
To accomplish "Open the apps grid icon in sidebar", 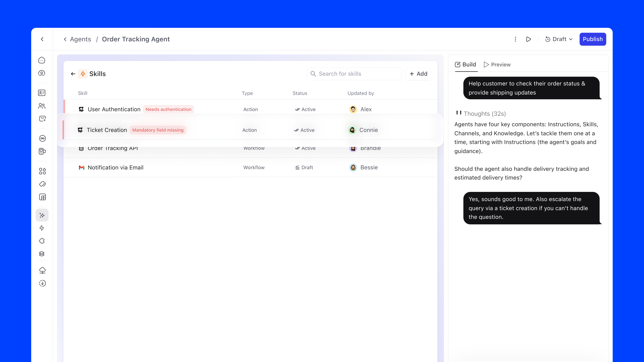I will click(x=42, y=171).
